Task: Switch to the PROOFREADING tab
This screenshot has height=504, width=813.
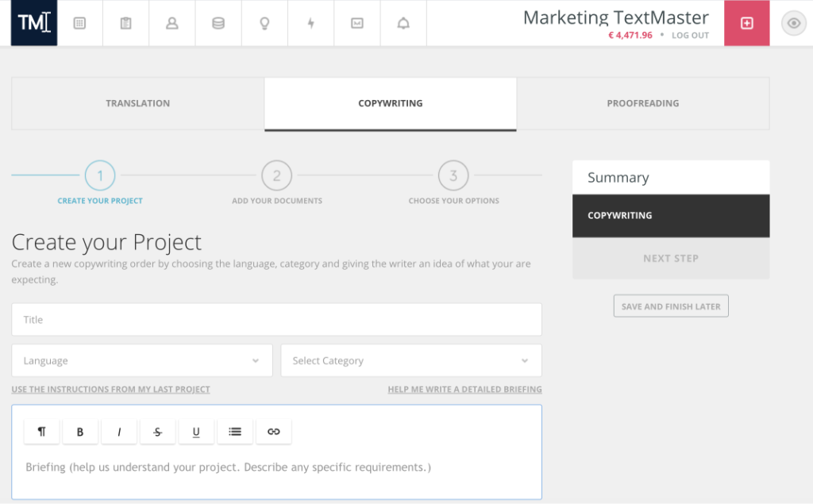Action: point(643,103)
